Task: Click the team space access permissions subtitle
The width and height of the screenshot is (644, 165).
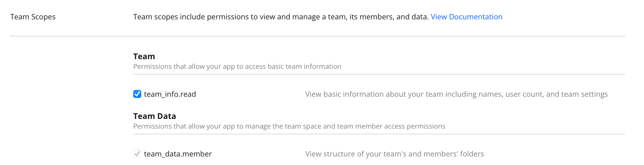Action: [x=289, y=126]
